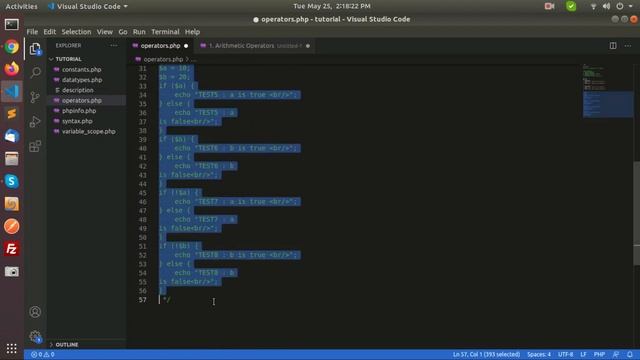Image resolution: width=640 pixels, height=360 pixels.
Task: Click Activities in the top bar
Action: (21, 6)
